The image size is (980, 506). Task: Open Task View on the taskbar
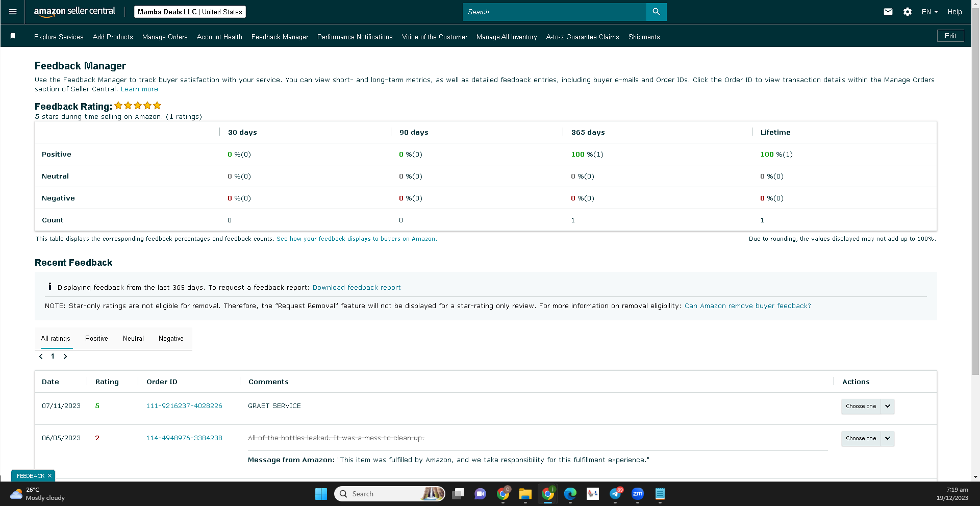coord(458,494)
